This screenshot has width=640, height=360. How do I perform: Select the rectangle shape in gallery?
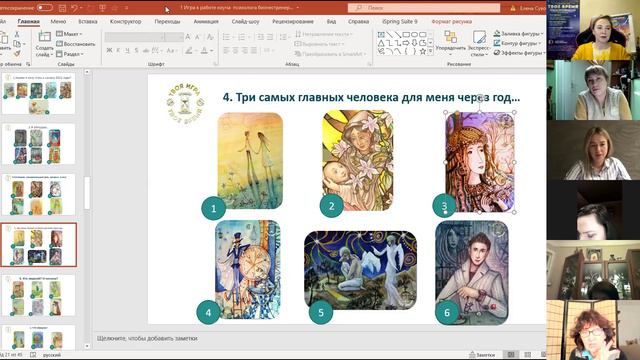(406, 35)
